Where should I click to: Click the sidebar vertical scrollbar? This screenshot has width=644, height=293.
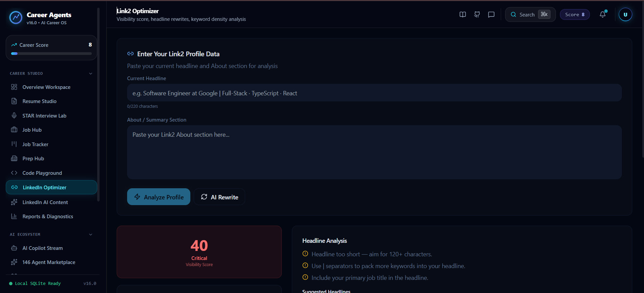click(98, 104)
